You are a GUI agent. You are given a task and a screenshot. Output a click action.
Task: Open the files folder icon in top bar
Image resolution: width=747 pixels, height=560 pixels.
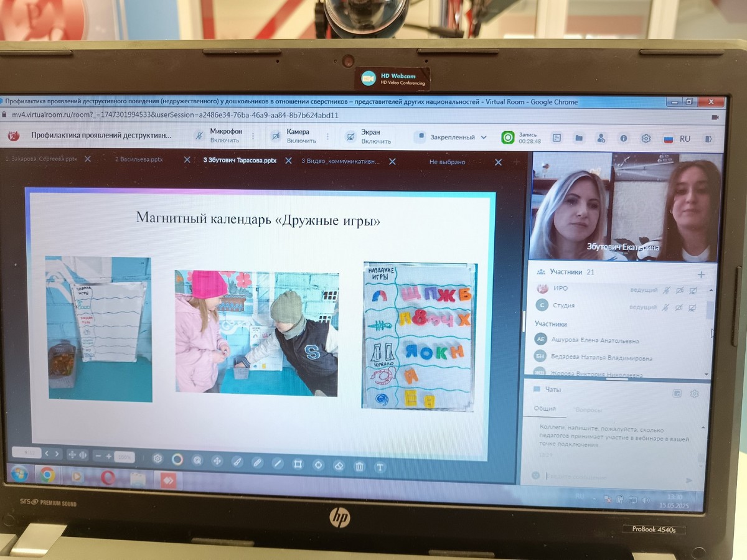[579, 138]
